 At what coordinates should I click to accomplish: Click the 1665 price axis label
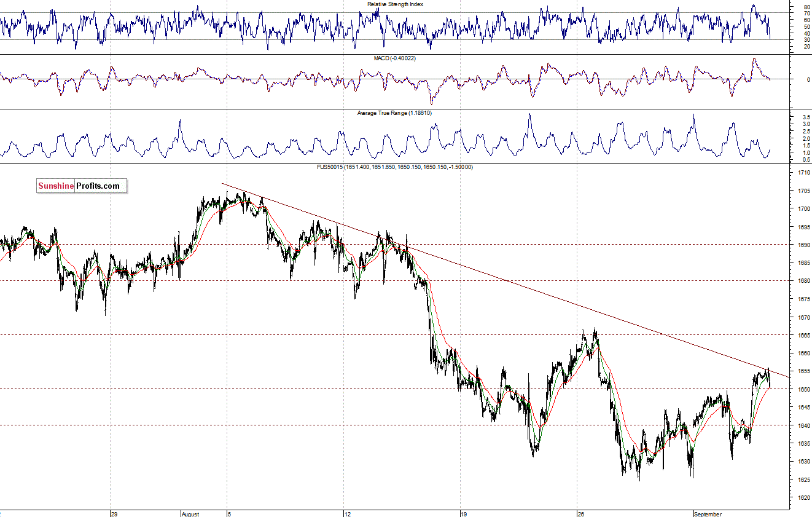click(x=804, y=335)
